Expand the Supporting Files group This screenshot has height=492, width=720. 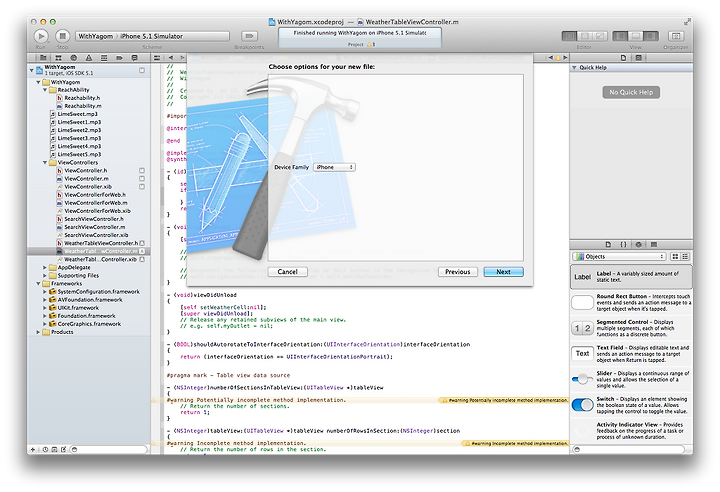tap(45, 276)
